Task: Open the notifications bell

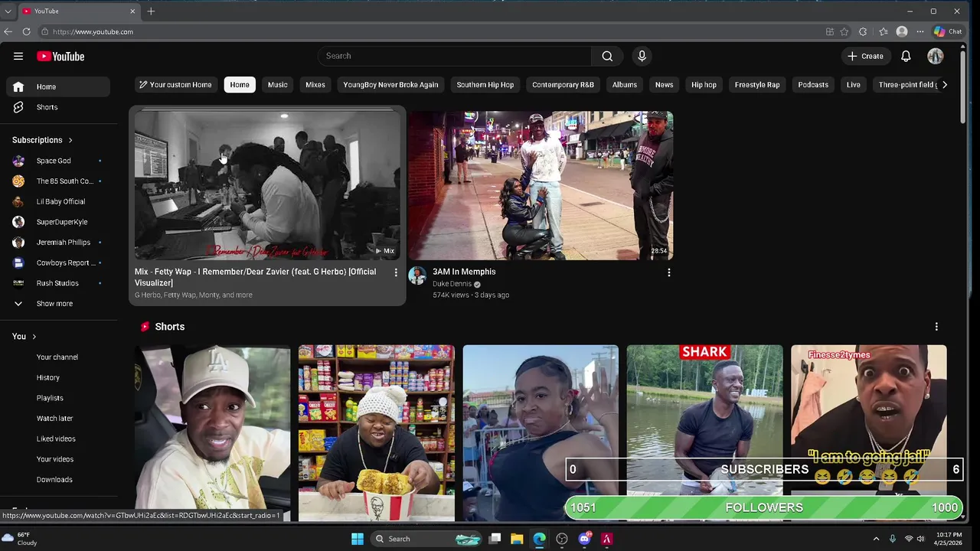Action: pyautogui.click(x=906, y=56)
